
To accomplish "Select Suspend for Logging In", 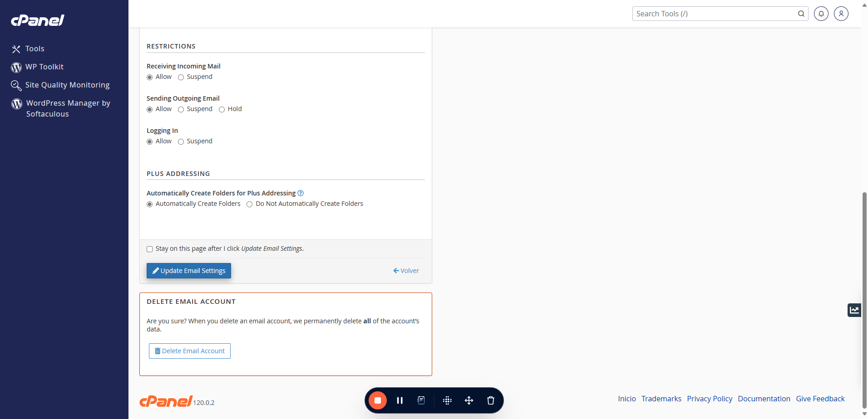I will (x=181, y=141).
